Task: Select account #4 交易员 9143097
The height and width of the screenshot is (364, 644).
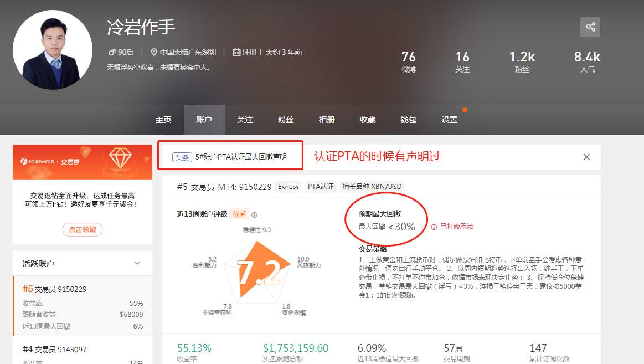Action: (x=83, y=350)
